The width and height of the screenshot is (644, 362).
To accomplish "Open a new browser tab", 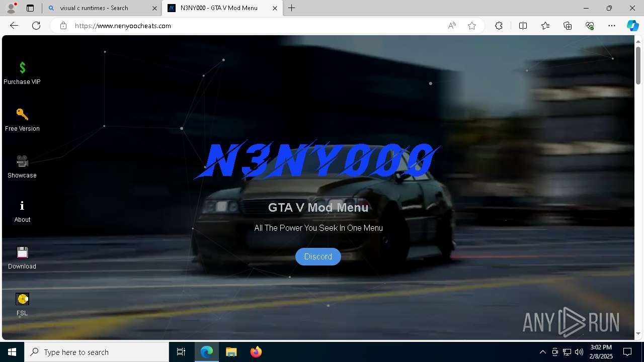I will click(x=291, y=8).
